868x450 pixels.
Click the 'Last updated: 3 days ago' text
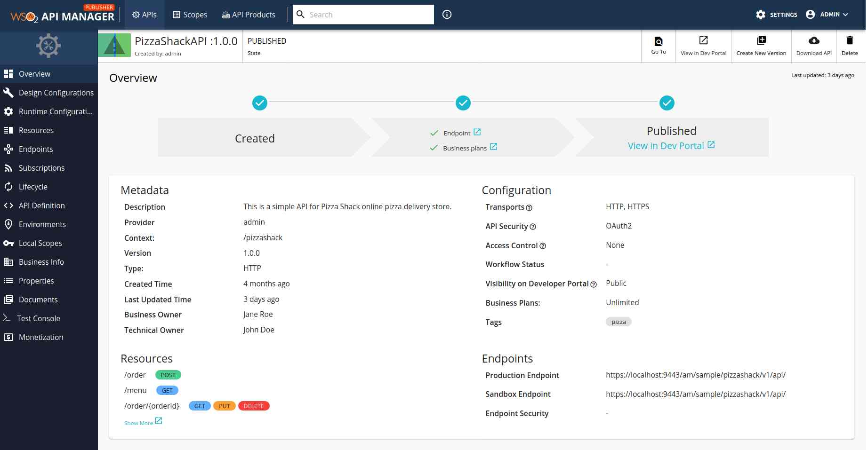[823, 75]
